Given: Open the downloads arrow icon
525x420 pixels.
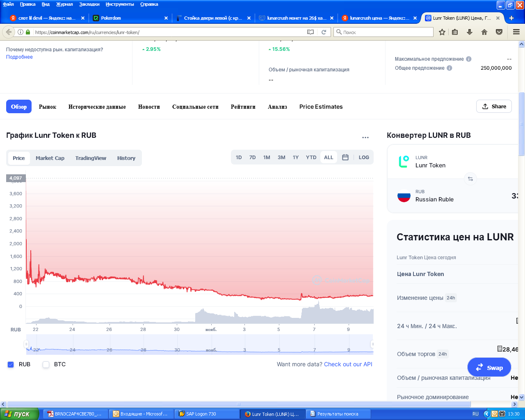Looking at the screenshot, I should [x=470, y=32].
